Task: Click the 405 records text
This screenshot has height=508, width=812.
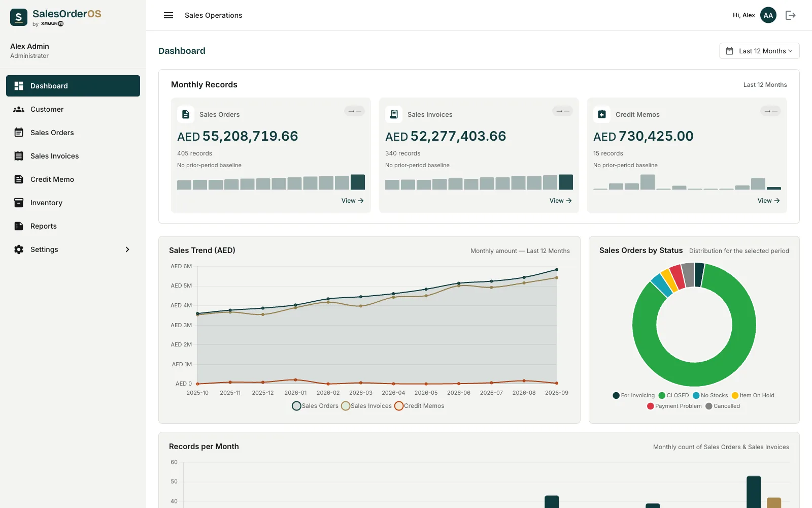Action: (194, 153)
